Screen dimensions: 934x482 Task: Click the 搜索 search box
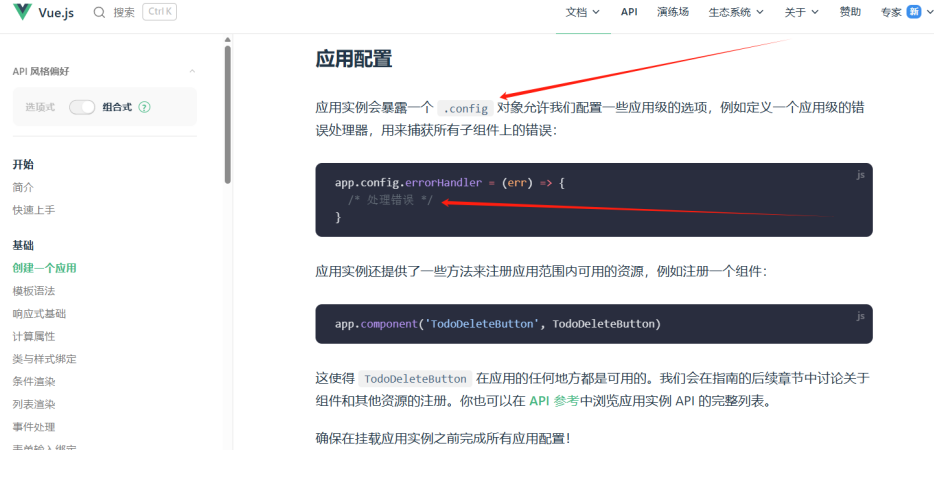point(135,13)
